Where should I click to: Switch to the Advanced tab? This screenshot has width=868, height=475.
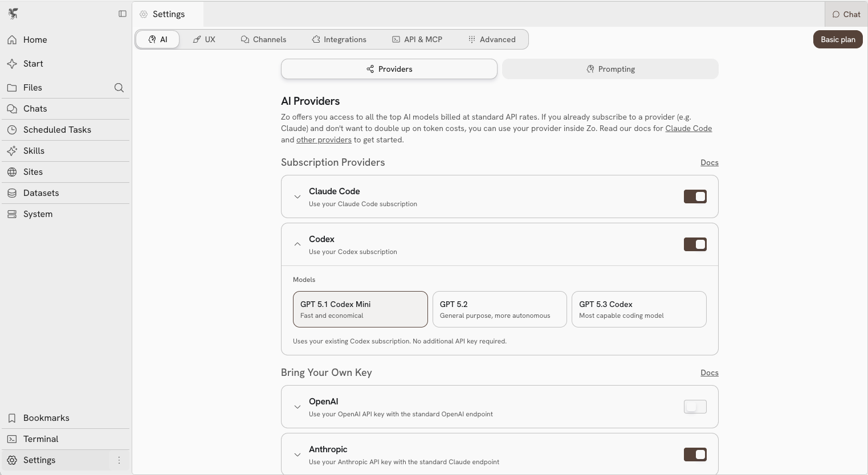click(x=492, y=39)
